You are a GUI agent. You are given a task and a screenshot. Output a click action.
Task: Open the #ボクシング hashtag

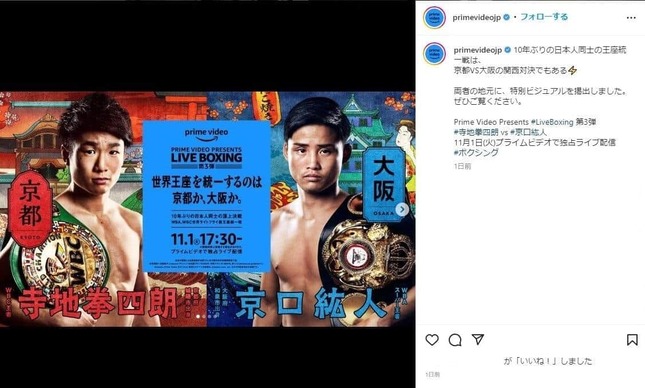476,152
